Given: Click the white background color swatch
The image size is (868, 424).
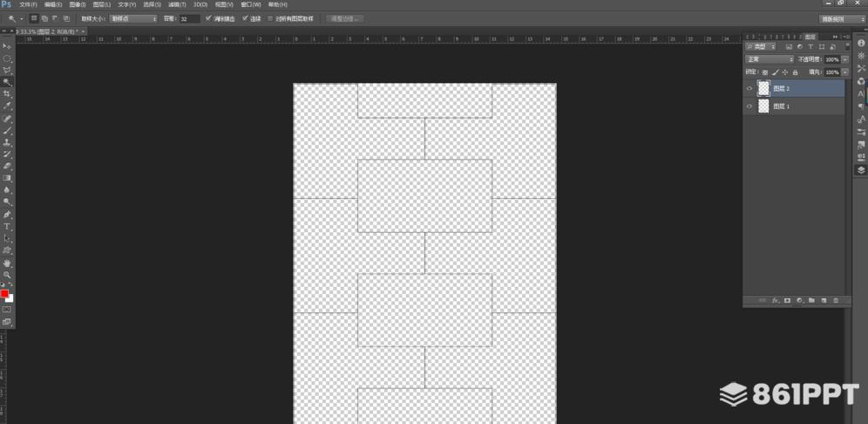Looking at the screenshot, I should click(10, 298).
